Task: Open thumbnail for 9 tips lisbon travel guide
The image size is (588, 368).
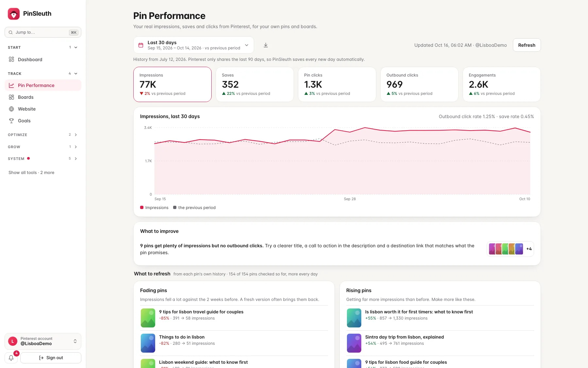Action: [148, 318]
